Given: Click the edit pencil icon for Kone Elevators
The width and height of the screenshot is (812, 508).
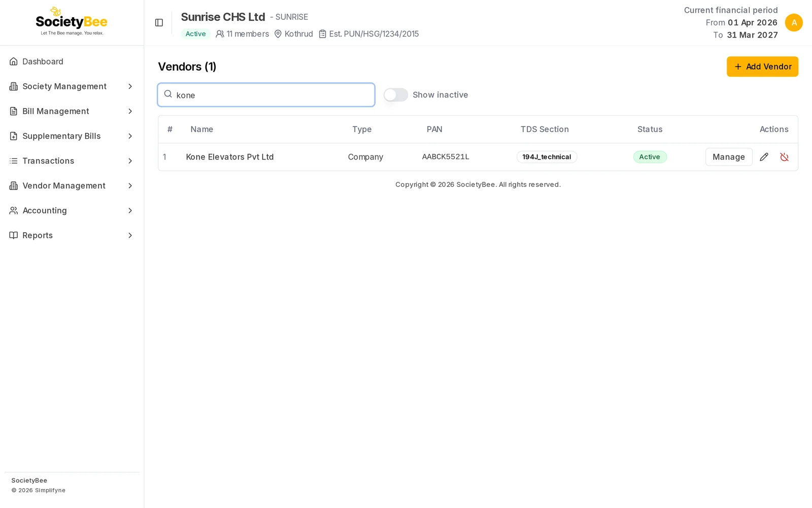Looking at the screenshot, I should (764, 157).
